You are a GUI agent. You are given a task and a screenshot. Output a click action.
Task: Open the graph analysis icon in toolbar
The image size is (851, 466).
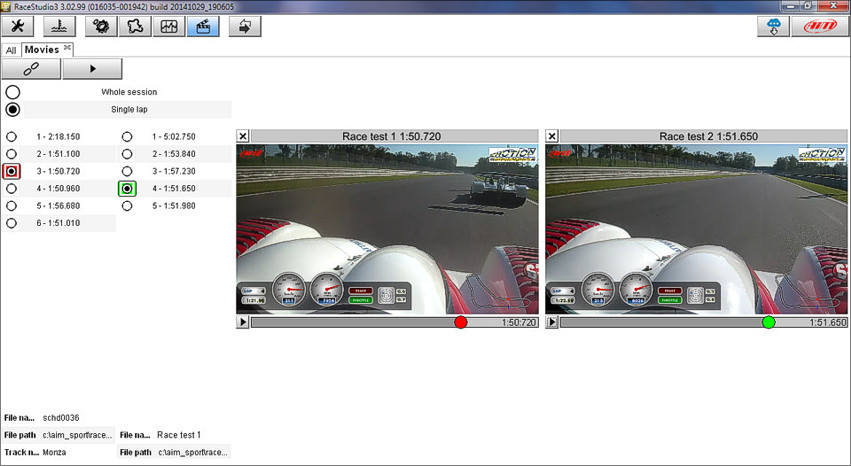(169, 27)
